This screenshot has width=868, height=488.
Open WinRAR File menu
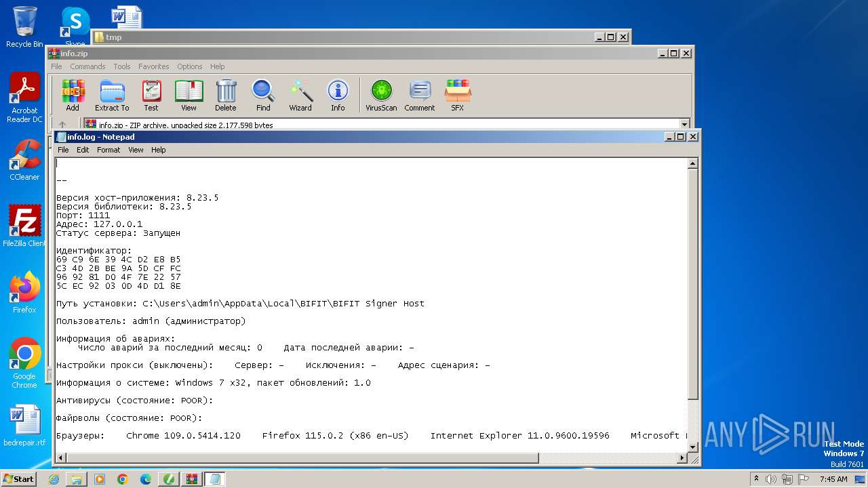coord(56,66)
